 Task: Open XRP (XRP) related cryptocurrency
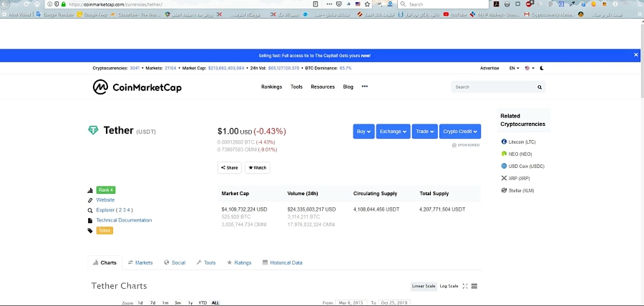click(x=515, y=179)
